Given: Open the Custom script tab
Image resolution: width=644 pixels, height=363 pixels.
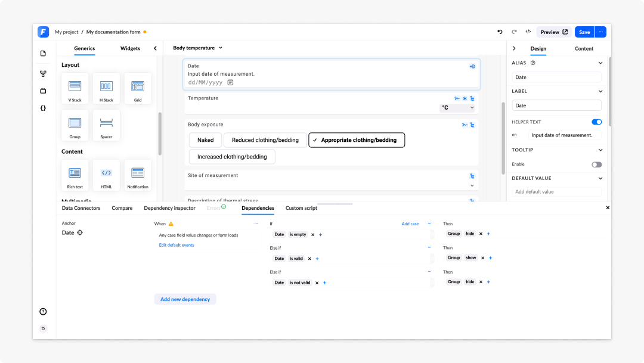Looking at the screenshot, I should tap(302, 208).
